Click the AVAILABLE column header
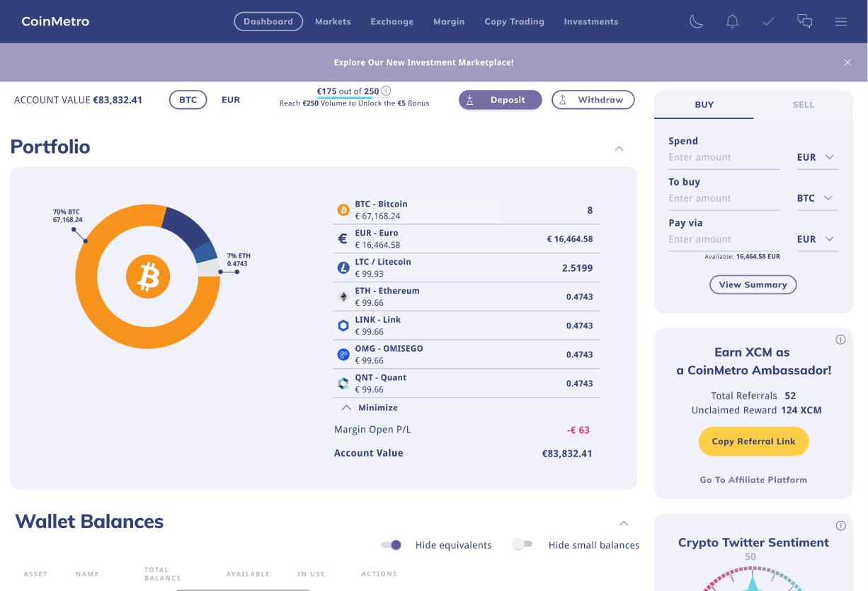Image resolution: width=868 pixels, height=591 pixels. click(x=248, y=574)
